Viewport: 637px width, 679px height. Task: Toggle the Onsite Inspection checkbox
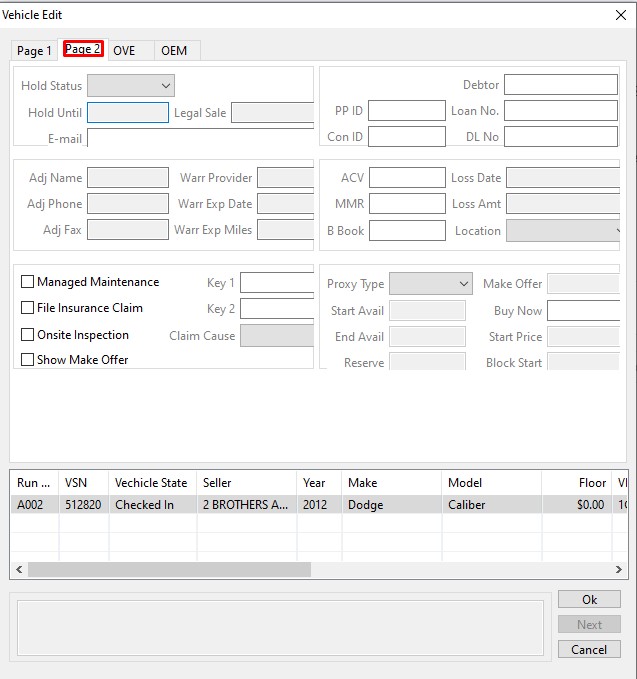(x=28, y=335)
